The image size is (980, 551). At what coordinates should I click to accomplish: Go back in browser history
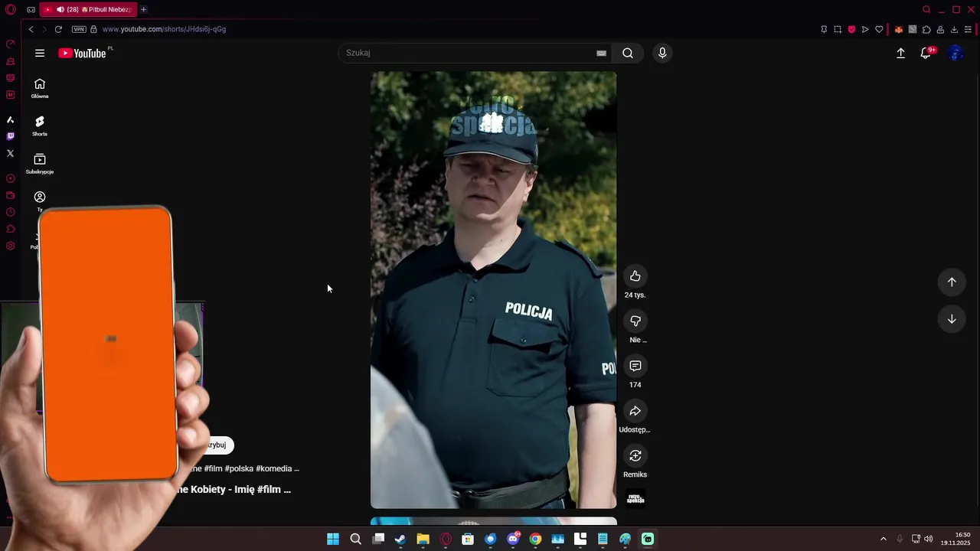coord(31,29)
